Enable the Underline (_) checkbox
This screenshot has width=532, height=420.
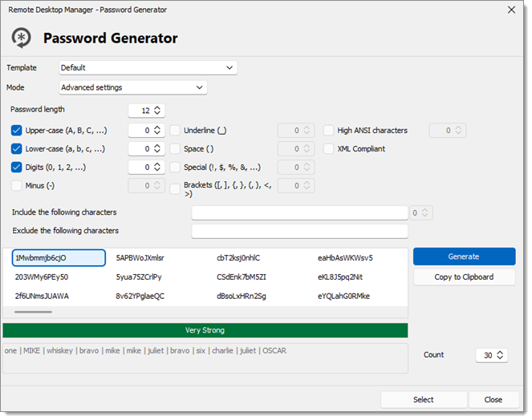(175, 131)
